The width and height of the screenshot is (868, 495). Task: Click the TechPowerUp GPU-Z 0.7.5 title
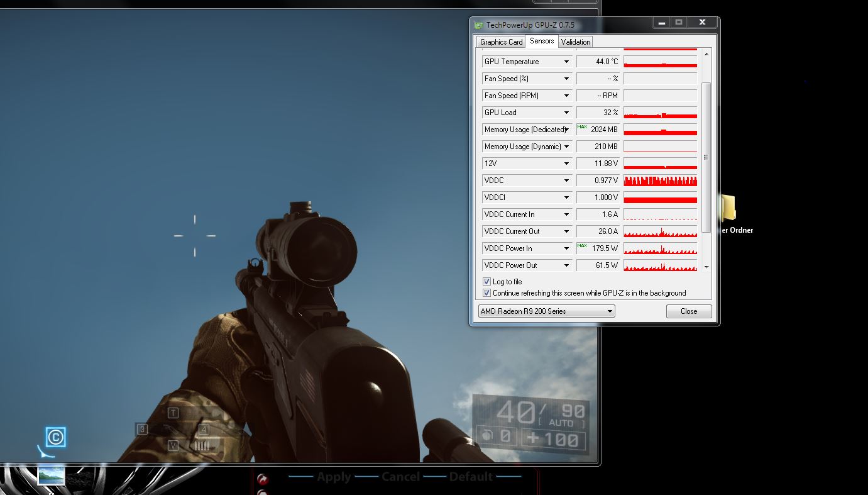[530, 25]
